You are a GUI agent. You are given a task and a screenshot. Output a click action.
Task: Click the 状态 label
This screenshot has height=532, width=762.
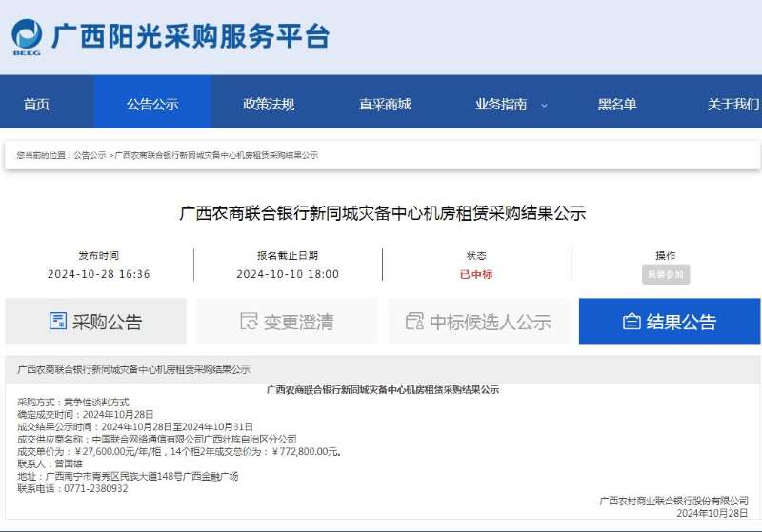pyautogui.click(x=476, y=255)
